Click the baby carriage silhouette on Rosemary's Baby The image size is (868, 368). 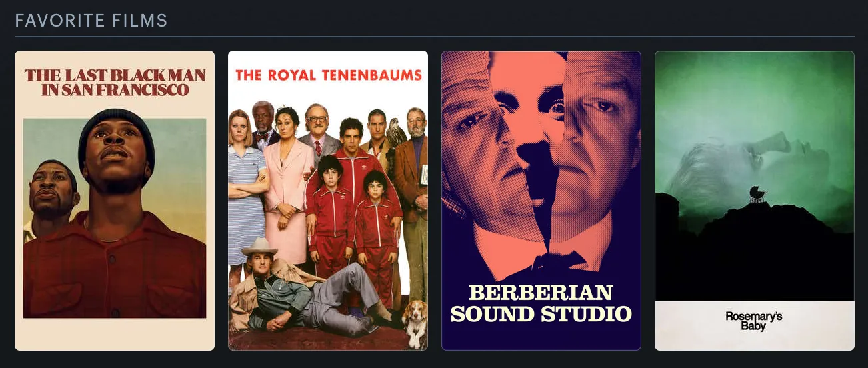tap(758, 194)
